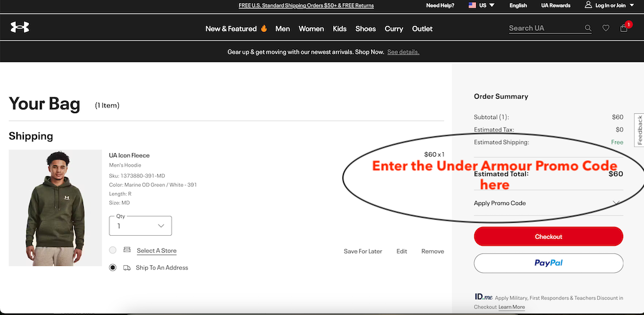The height and width of the screenshot is (315, 644).
Task: Click the UA Icon Fleece product name
Action: click(129, 155)
